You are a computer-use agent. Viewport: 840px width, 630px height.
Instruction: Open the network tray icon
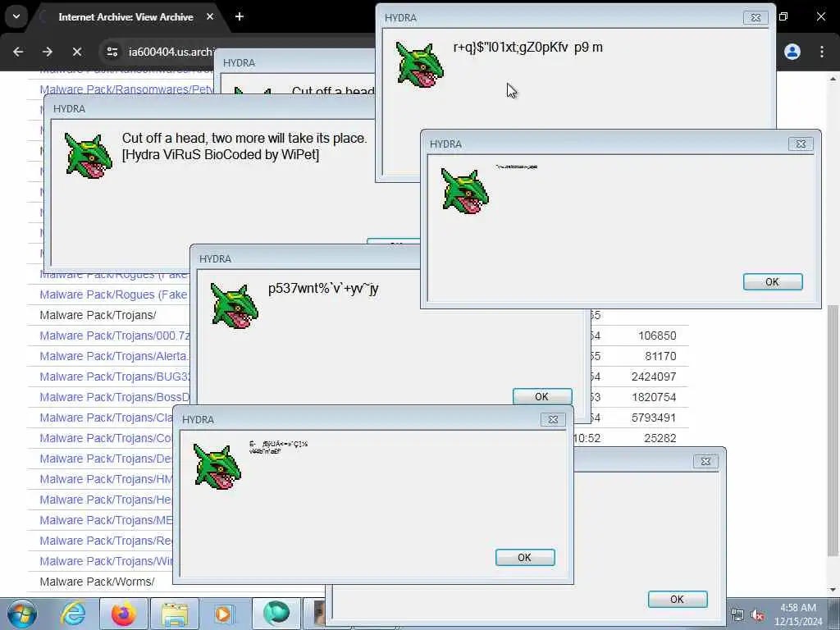click(737, 615)
